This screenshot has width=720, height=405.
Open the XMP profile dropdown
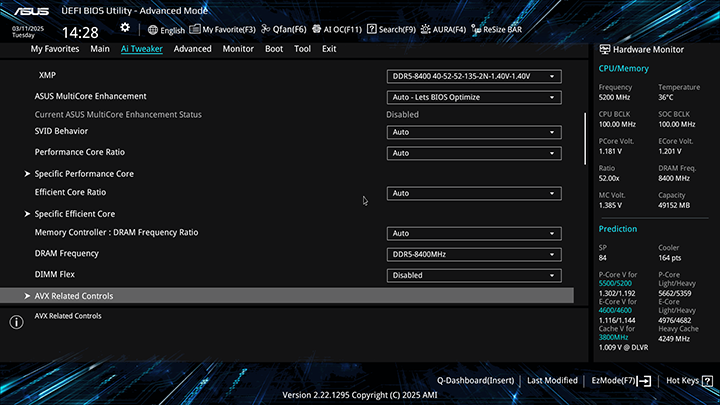click(x=474, y=76)
